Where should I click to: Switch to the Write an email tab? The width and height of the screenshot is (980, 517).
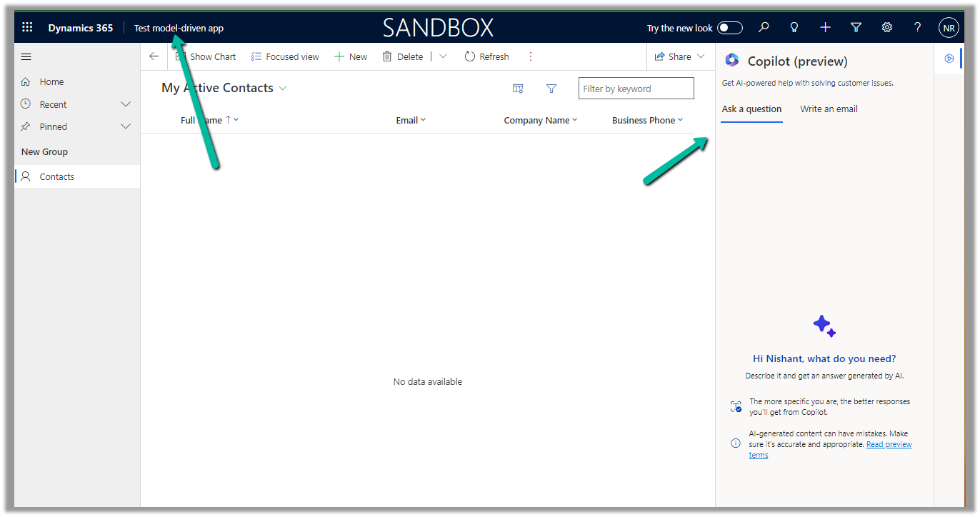(x=829, y=109)
